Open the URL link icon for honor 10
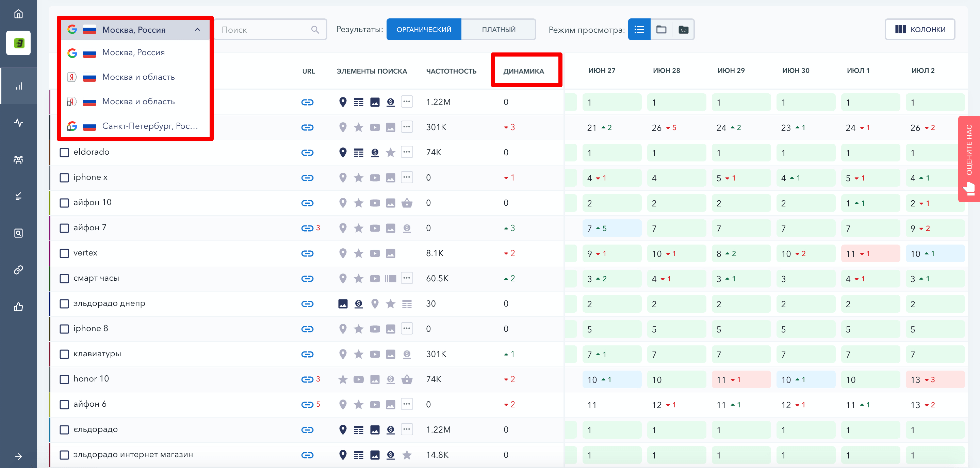The width and height of the screenshot is (980, 468). (x=307, y=379)
